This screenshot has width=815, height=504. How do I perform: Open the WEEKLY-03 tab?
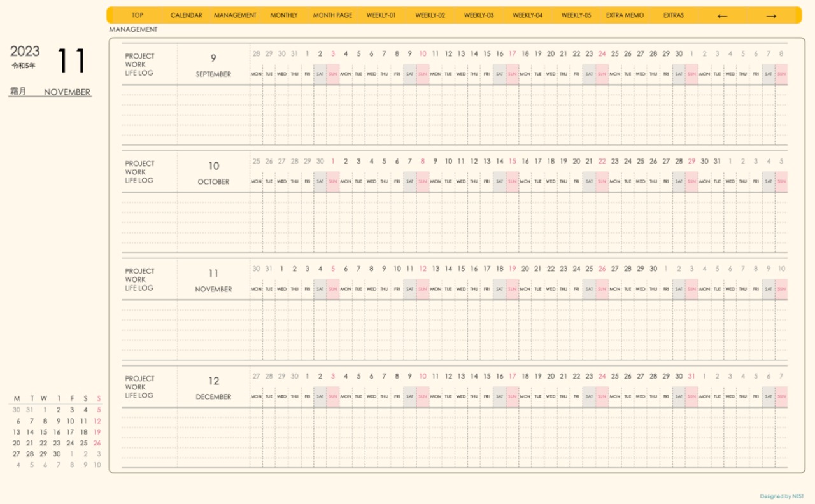[x=478, y=15]
